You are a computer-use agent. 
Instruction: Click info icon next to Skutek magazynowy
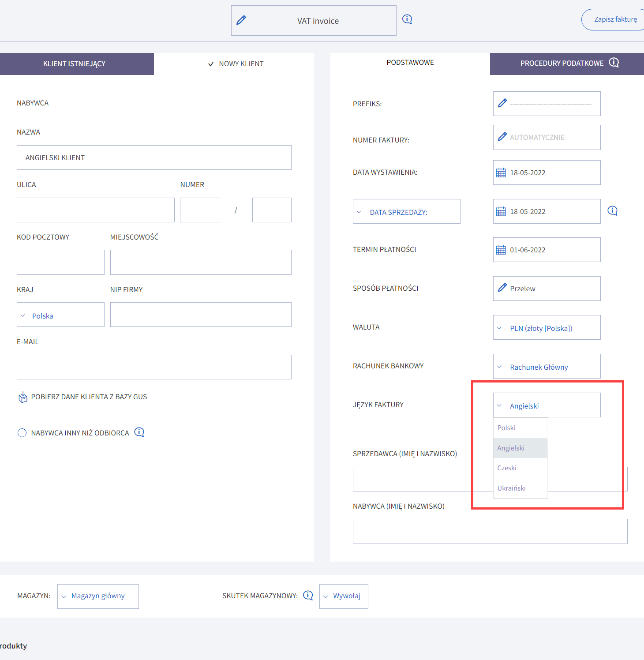[308, 596]
